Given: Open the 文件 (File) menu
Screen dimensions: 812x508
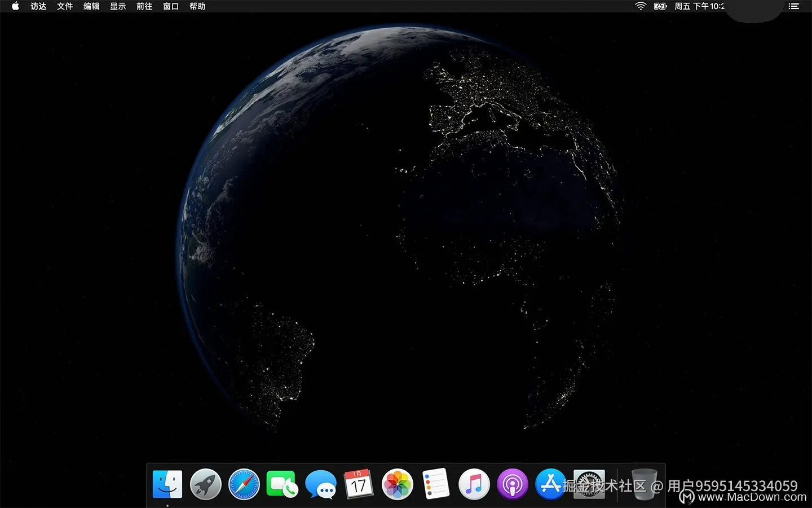Looking at the screenshot, I should (65, 6).
